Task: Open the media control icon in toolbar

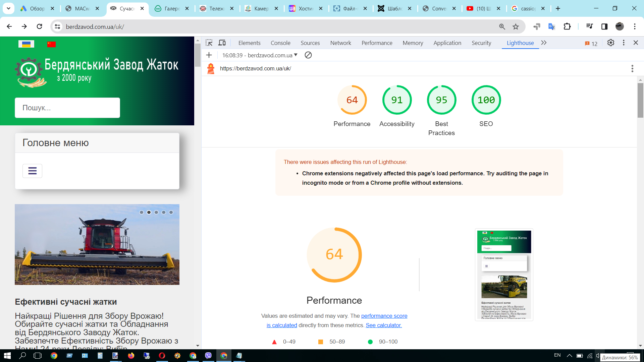Action: [589, 26]
